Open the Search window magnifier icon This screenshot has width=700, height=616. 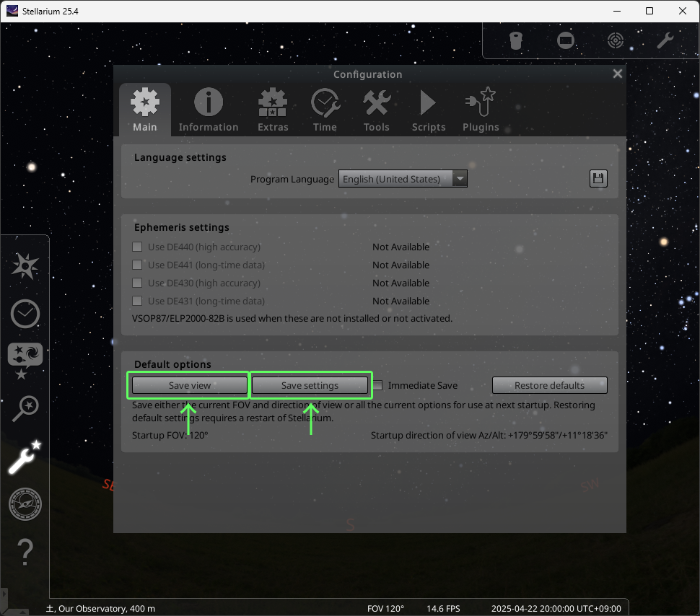25,408
